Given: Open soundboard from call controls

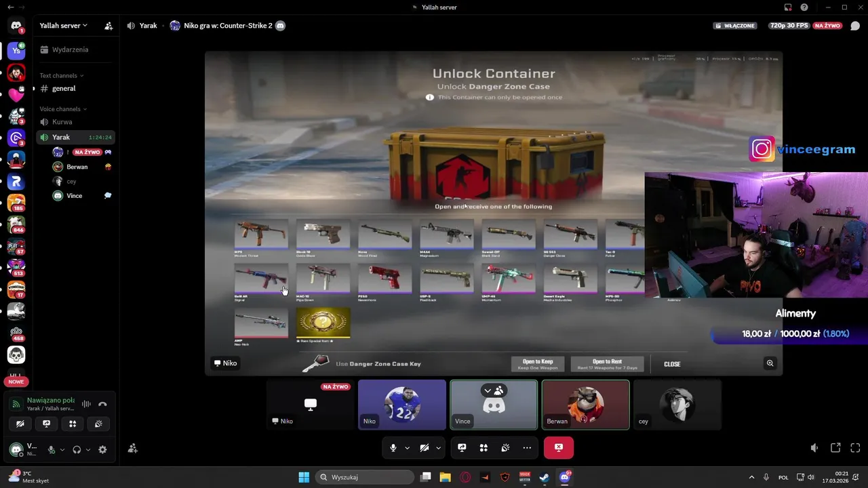Looking at the screenshot, I should click(505, 448).
